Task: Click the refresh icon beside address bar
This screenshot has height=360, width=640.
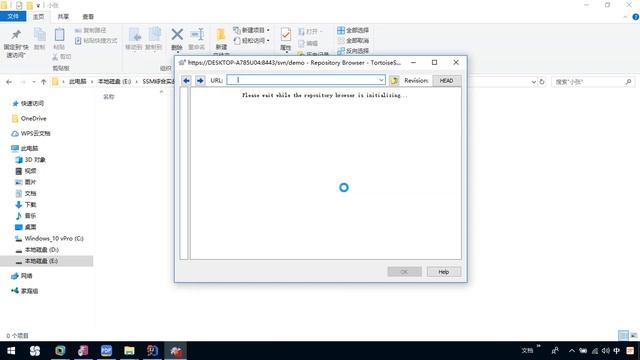Action: [x=542, y=82]
